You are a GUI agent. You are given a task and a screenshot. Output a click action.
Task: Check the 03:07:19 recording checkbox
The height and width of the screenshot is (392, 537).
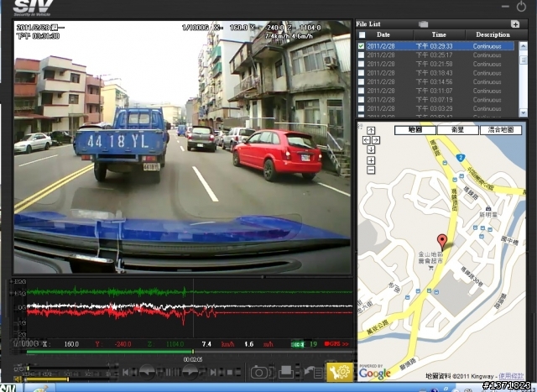click(x=361, y=99)
